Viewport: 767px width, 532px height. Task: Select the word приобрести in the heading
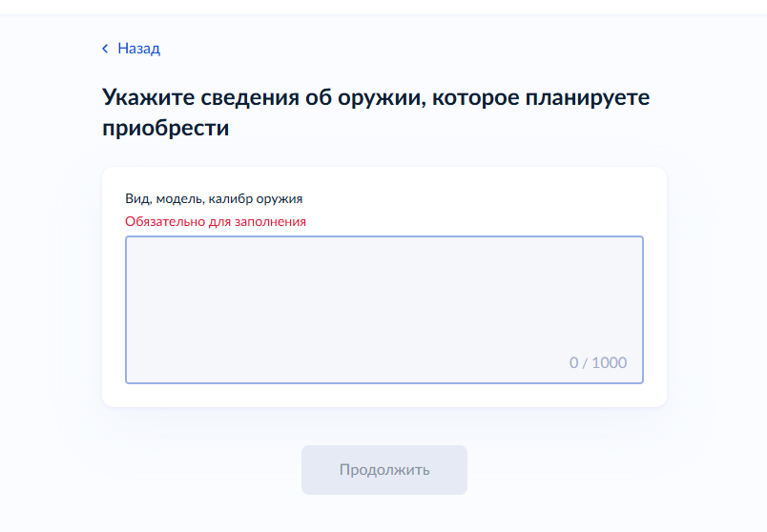click(x=166, y=129)
